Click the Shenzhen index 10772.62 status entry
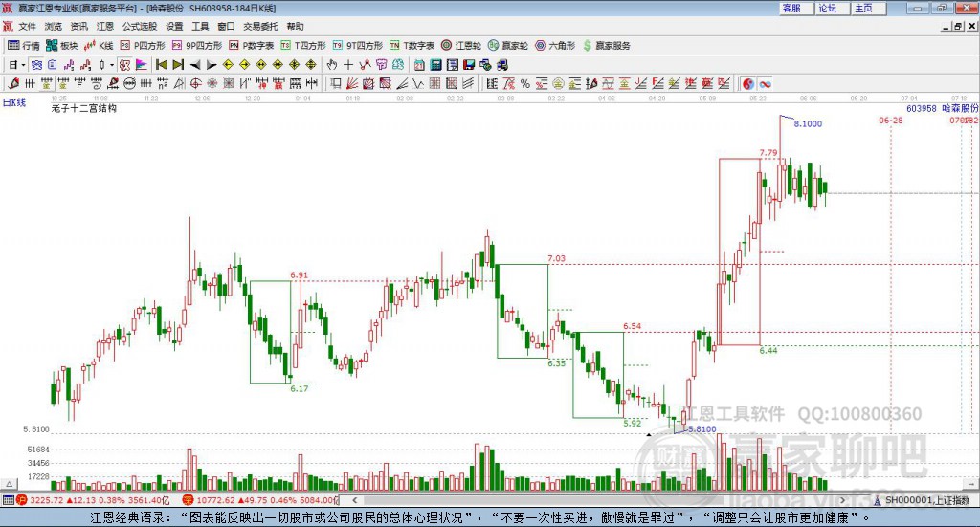This screenshot has height=527, width=980. (260, 500)
